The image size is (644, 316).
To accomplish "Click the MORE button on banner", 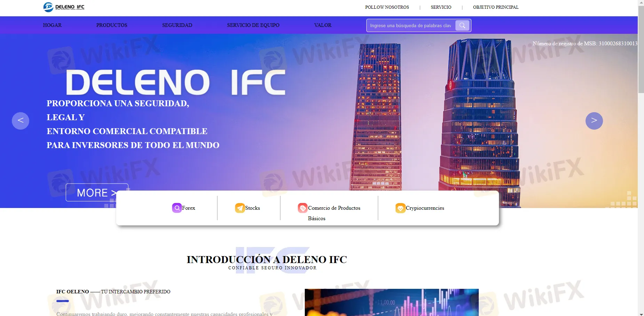I will [x=97, y=192].
